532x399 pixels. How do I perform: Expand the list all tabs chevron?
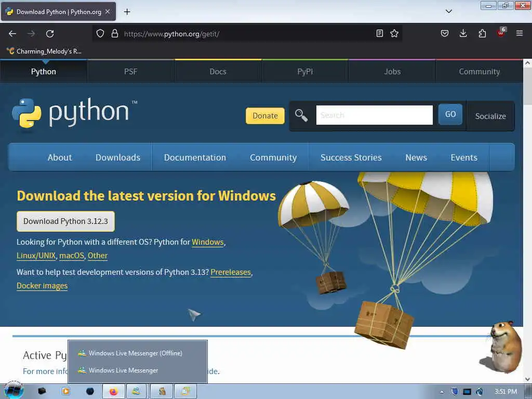coord(449,11)
